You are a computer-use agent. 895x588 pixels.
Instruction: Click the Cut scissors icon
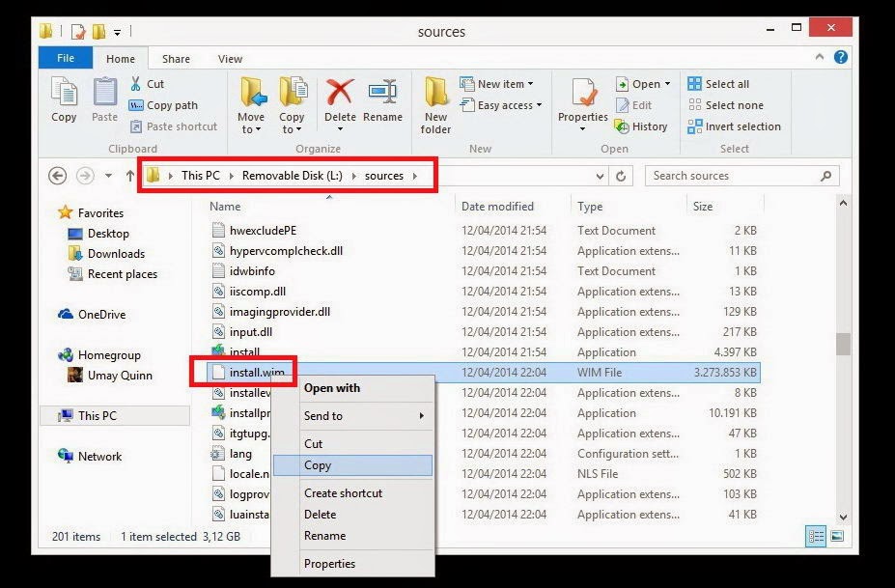[x=136, y=84]
